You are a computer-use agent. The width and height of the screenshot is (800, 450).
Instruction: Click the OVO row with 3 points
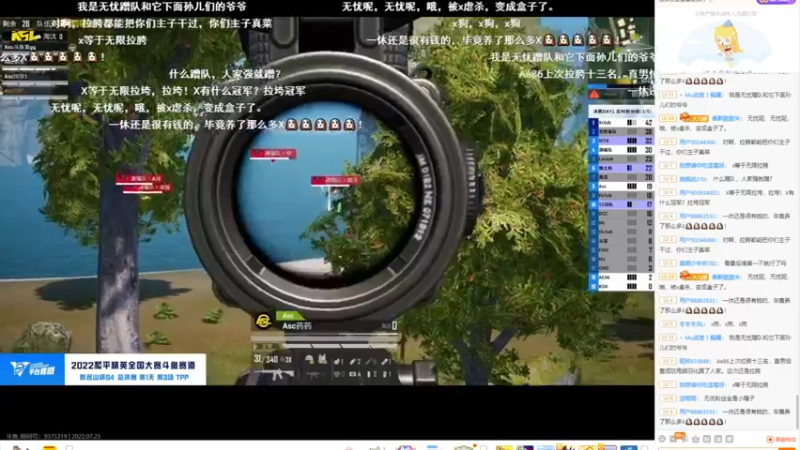[x=621, y=268]
